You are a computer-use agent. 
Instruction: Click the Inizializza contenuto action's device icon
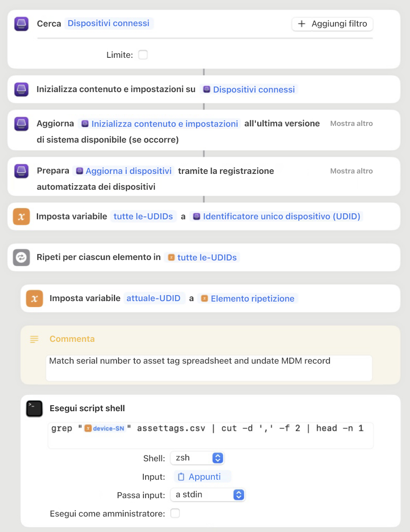(x=21, y=90)
